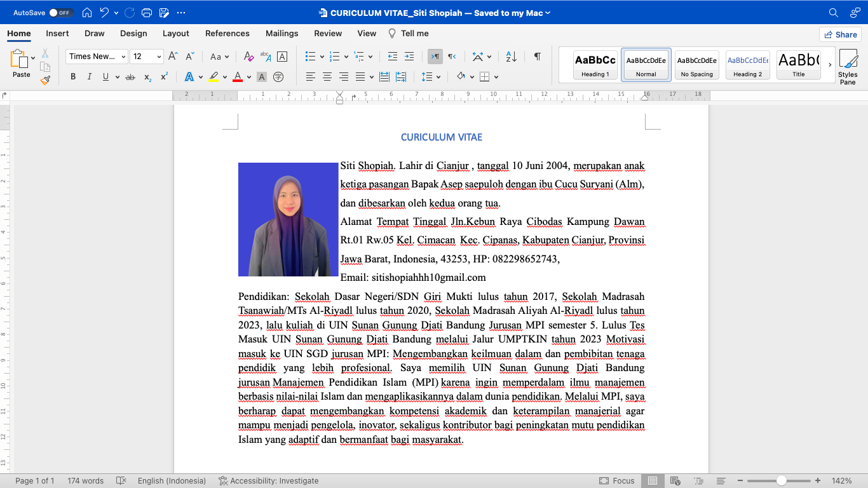Viewport: 868px width, 488px height.
Task: Click the Format Painter brush icon
Action: coord(44,80)
